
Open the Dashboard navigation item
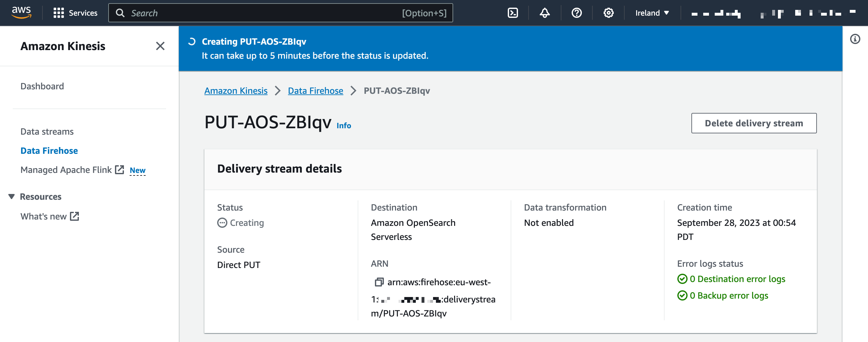42,86
